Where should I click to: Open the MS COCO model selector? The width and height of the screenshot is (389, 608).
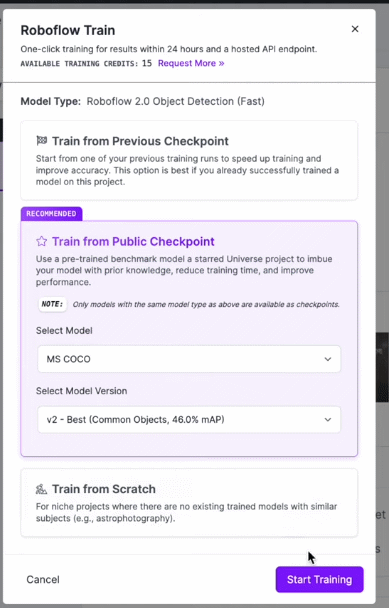tap(189, 359)
